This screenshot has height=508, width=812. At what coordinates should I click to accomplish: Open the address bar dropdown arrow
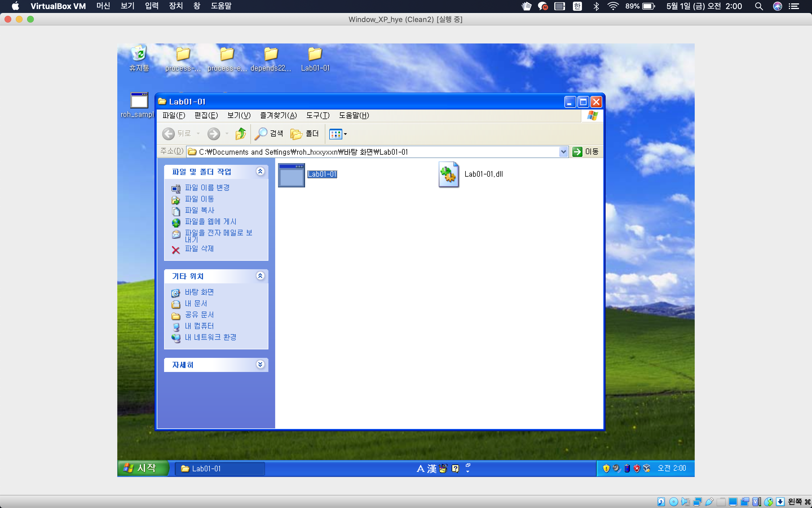[x=563, y=152]
